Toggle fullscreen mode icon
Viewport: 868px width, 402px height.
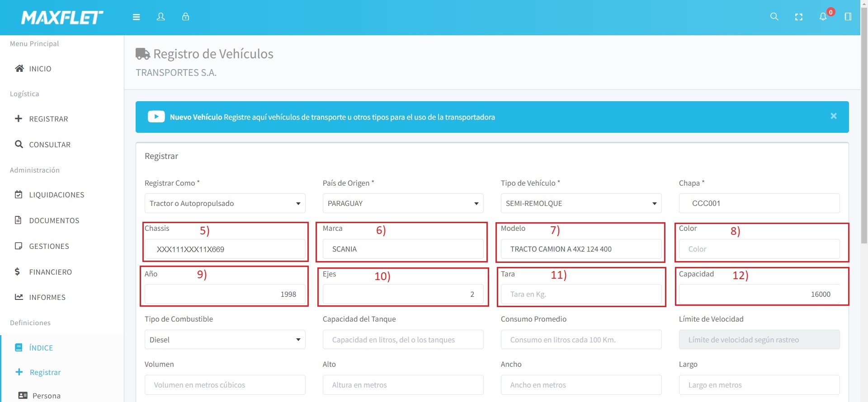[x=798, y=17]
